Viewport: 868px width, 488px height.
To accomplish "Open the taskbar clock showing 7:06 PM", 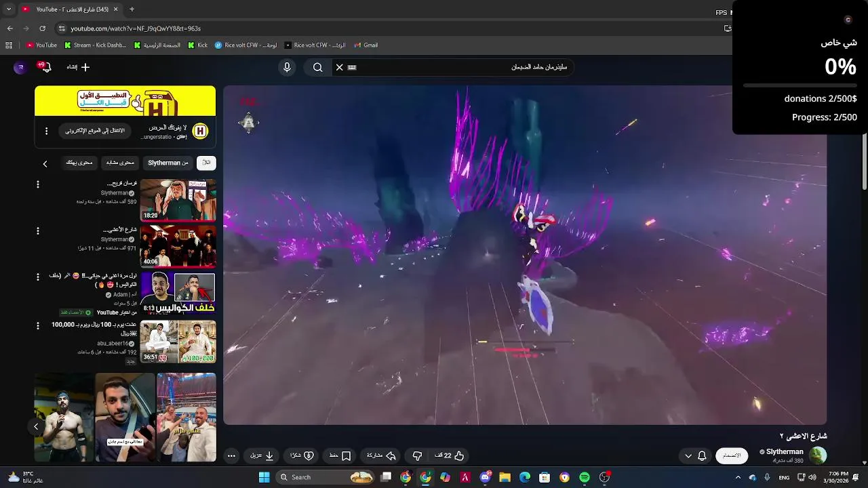I will (838, 477).
